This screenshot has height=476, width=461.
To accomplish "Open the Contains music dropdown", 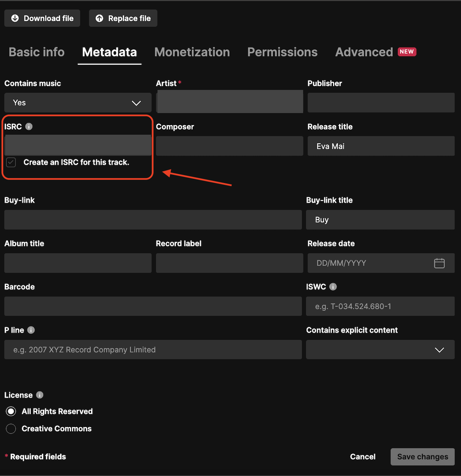I will tap(78, 103).
